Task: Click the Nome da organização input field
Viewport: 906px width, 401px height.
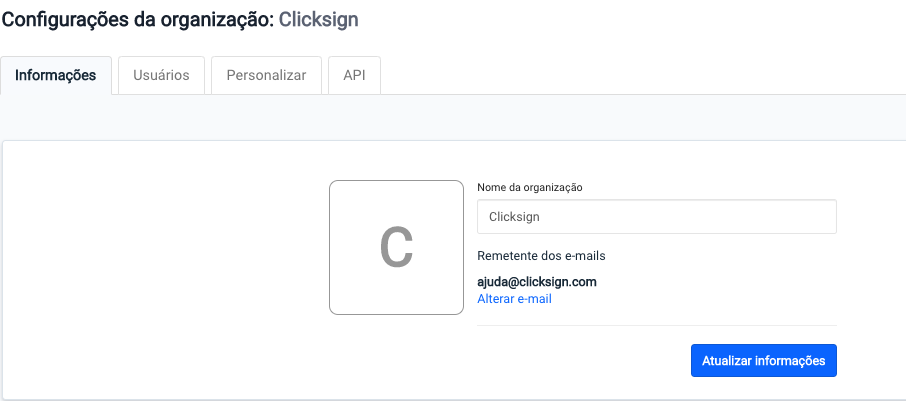Action: pyautogui.click(x=656, y=217)
